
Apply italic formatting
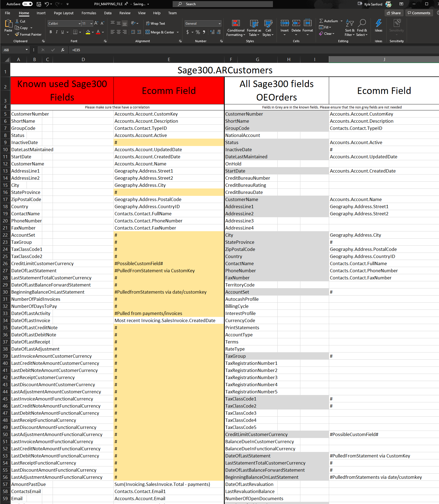[57, 32]
